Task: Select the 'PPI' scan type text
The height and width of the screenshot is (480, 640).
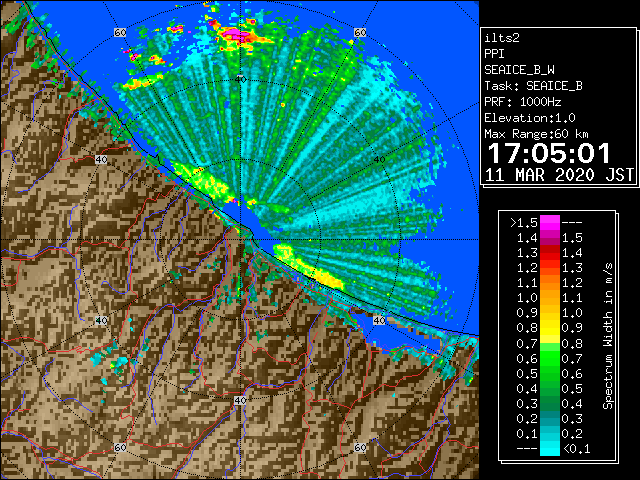Action: [494, 54]
